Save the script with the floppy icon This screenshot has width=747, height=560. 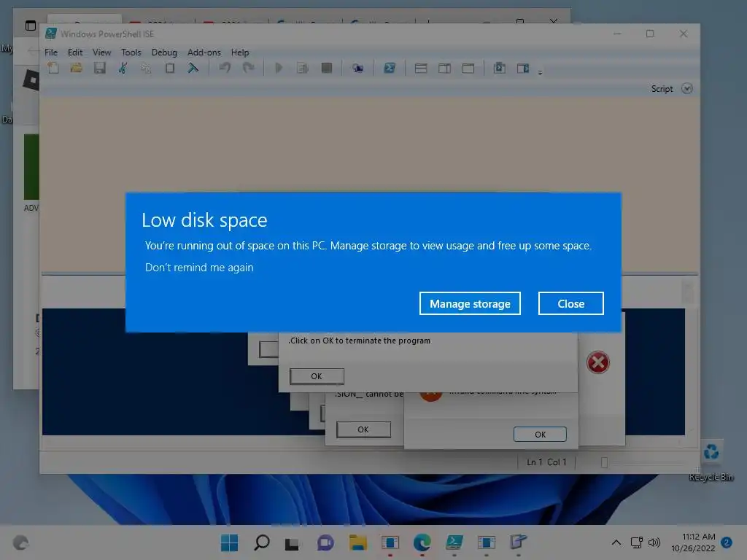click(x=99, y=68)
